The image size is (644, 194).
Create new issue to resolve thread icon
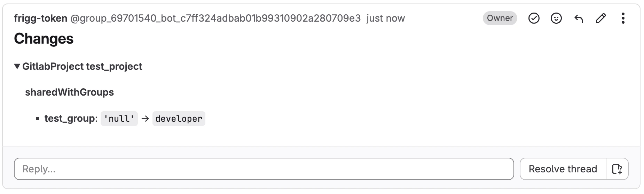tap(617, 169)
